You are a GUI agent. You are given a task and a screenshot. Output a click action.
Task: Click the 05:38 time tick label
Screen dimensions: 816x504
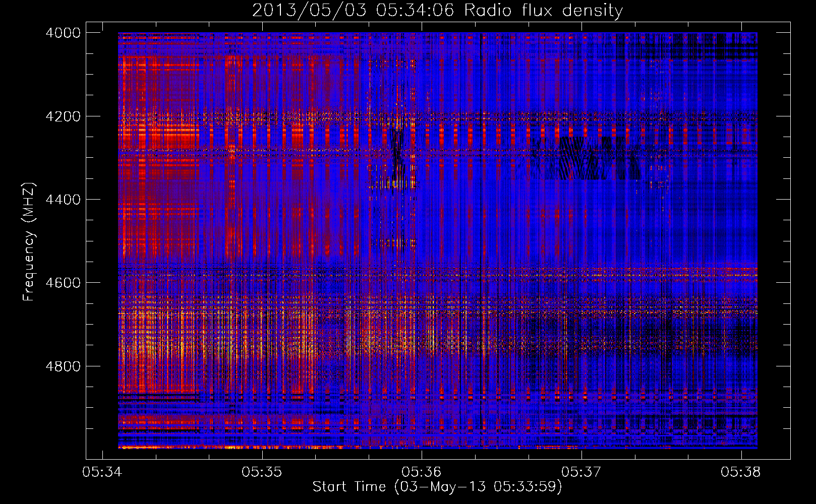[x=741, y=472]
